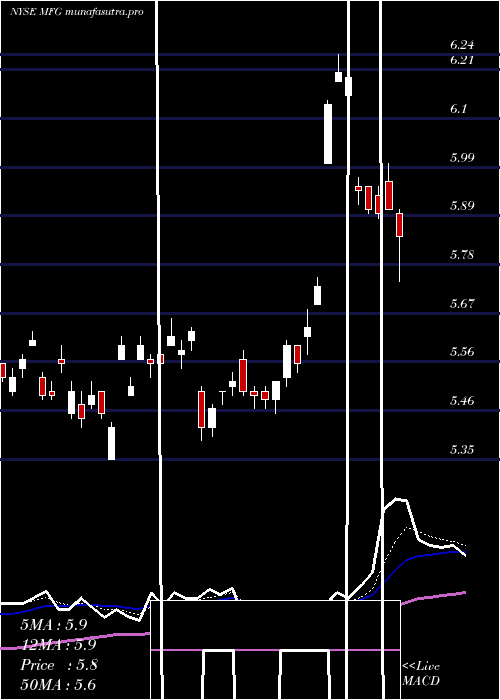
Task: Click the 6.21 price level label
Action: (x=462, y=60)
